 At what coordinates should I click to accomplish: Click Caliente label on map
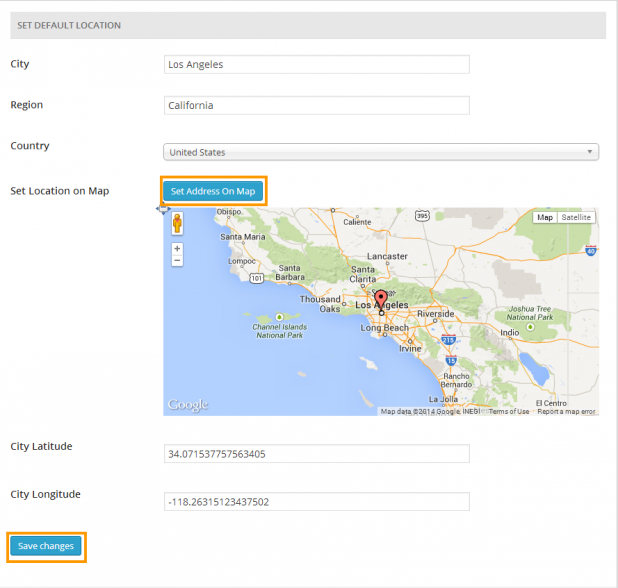[x=357, y=222]
